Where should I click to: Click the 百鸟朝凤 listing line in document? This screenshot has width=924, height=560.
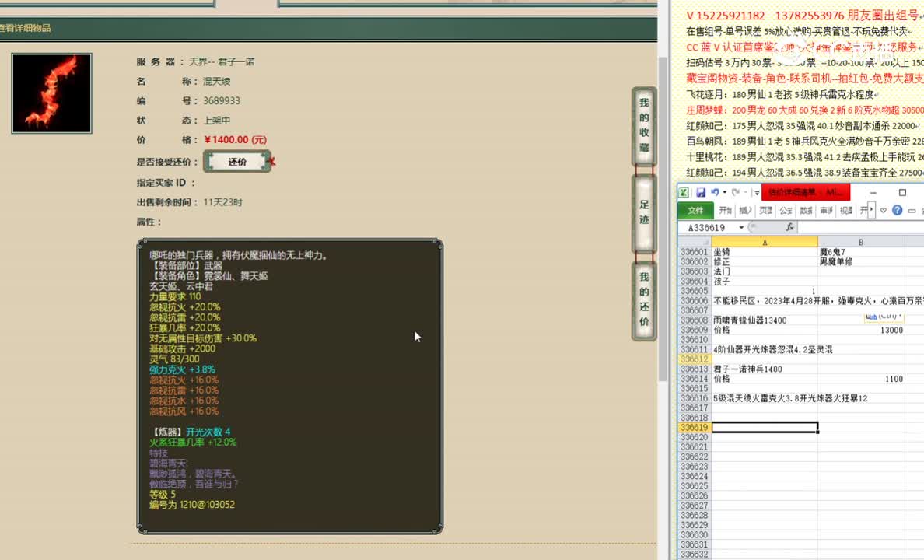[x=804, y=142]
